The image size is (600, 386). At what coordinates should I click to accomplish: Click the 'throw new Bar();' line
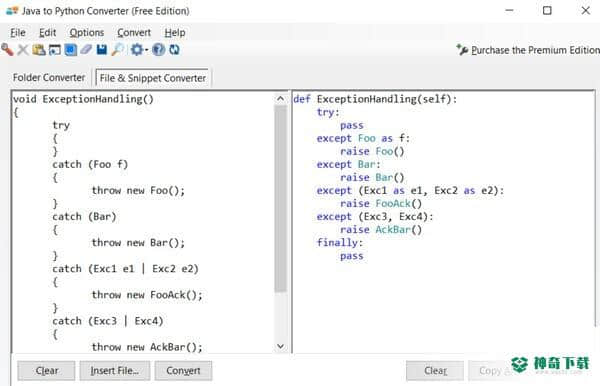[x=139, y=243]
